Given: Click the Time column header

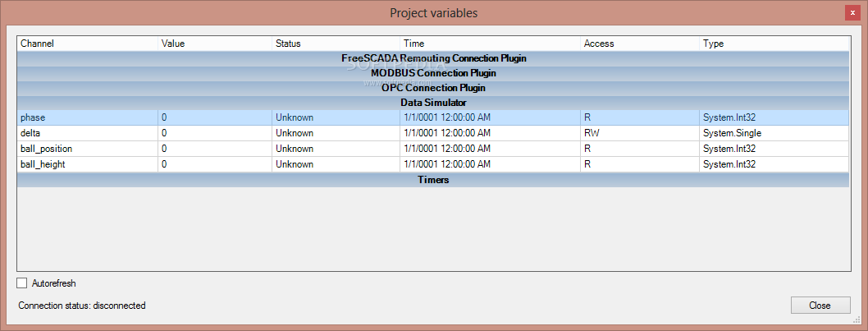Looking at the screenshot, I should click(490, 44).
